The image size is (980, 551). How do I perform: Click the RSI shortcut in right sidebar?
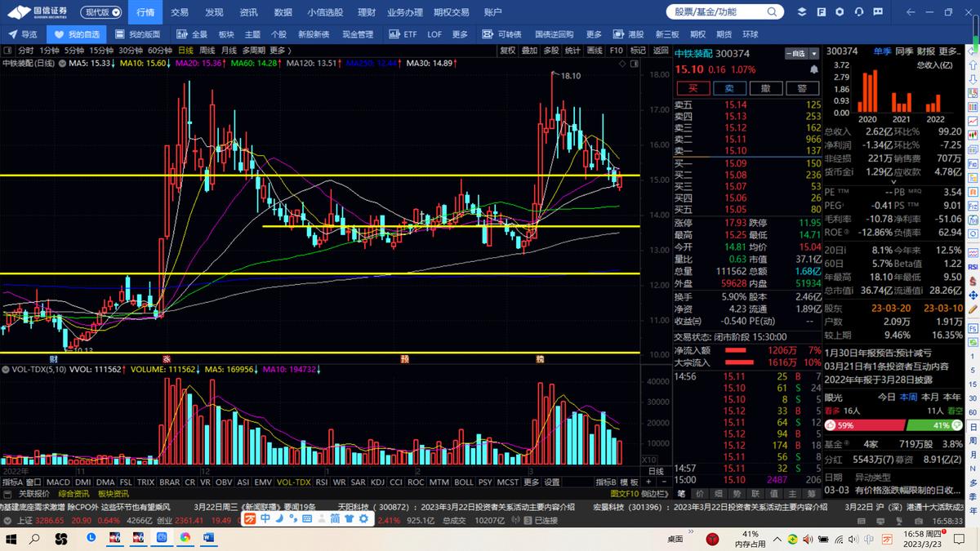click(973, 267)
